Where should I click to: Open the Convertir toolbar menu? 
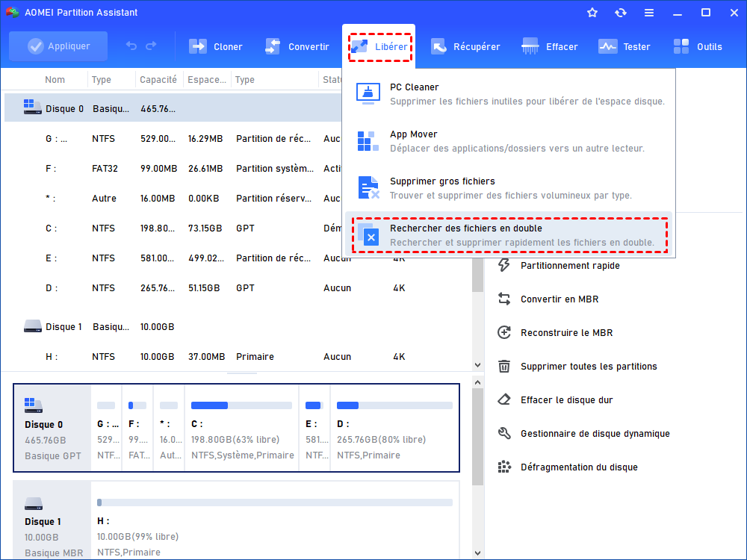click(x=297, y=46)
